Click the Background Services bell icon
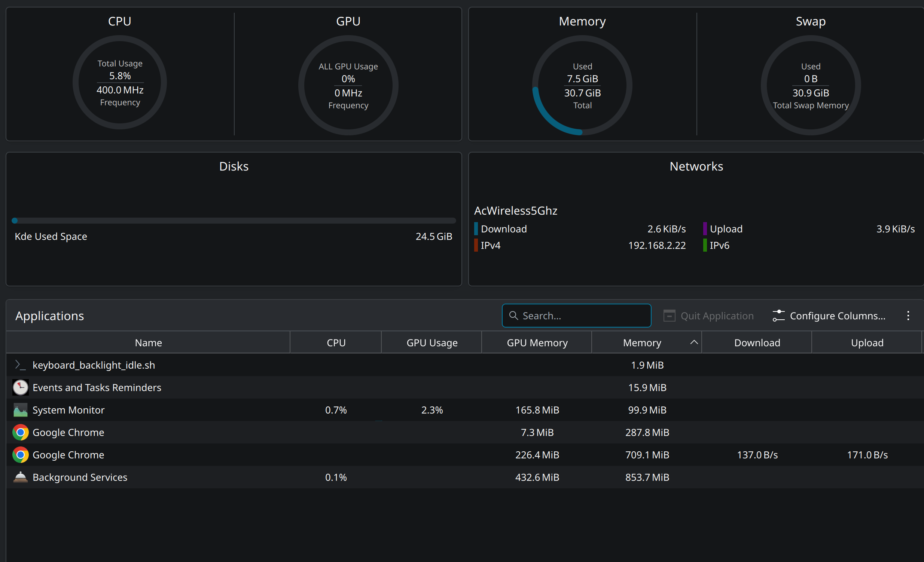The height and width of the screenshot is (562, 924). pyautogui.click(x=20, y=477)
